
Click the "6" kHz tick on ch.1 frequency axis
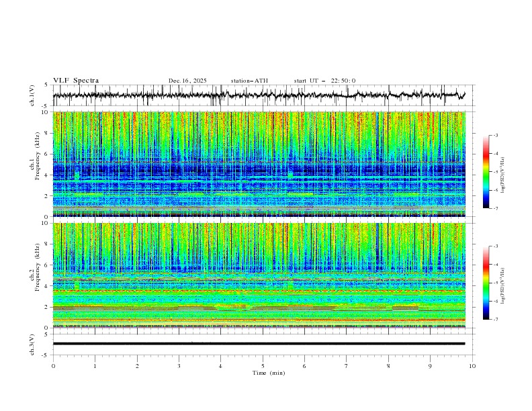coord(47,154)
